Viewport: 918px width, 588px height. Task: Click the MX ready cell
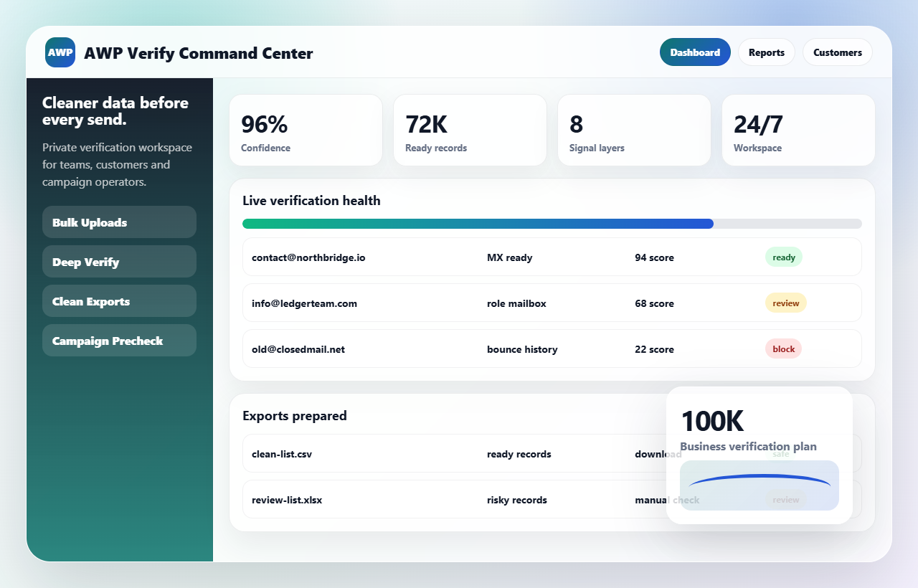pyautogui.click(x=509, y=257)
